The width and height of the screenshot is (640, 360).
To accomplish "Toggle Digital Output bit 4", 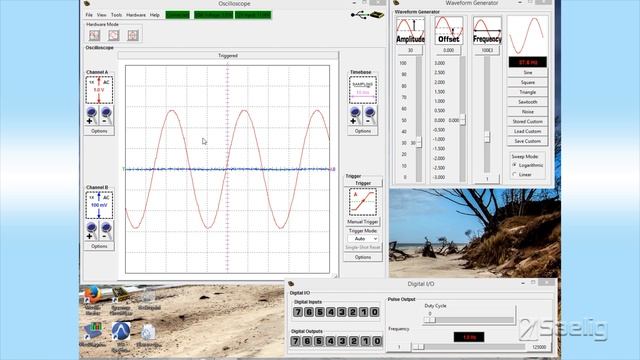I will click(331, 341).
